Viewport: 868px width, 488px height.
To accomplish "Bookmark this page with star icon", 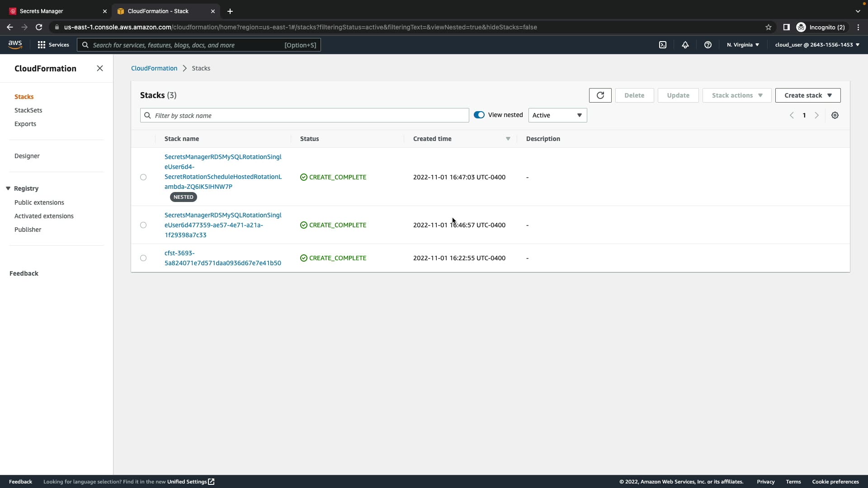I will (x=768, y=27).
